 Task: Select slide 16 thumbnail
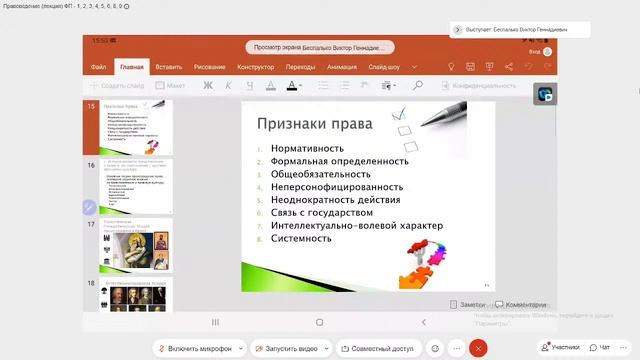[x=136, y=187]
